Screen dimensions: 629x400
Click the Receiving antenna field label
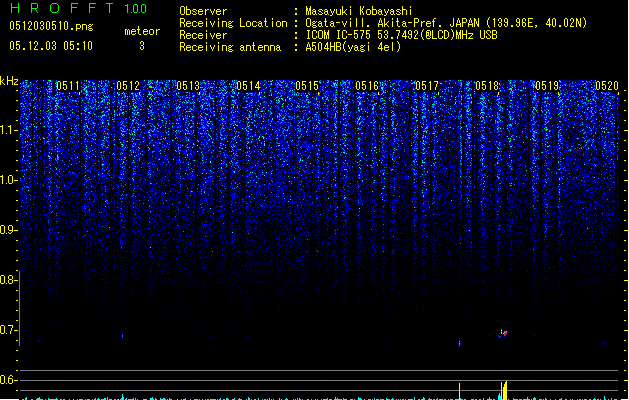(230, 47)
